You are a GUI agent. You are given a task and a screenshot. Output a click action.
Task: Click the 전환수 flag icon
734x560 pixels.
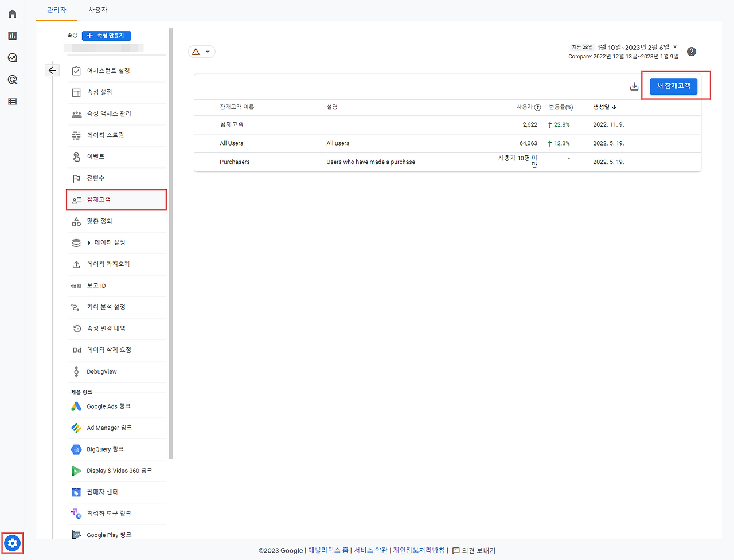click(76, 178)
